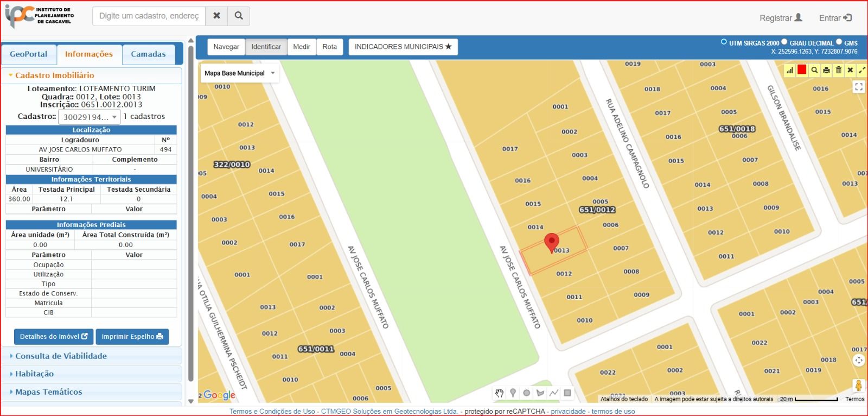Open the privacidade footer link
The image size is (868, 416).
tap(568, 412)
